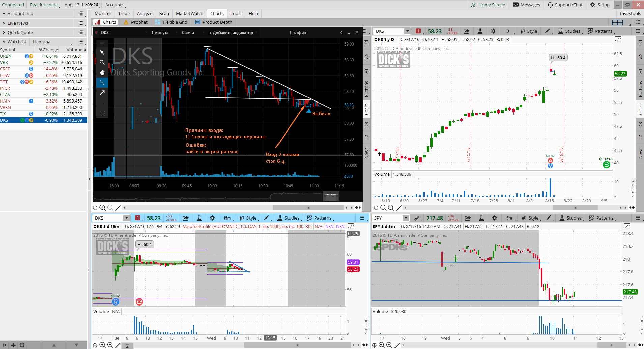The width and height of the screenshot is (644, 349).
Task: Toggle the scale icon on DKS daily chart
Action: pos(618,40)
